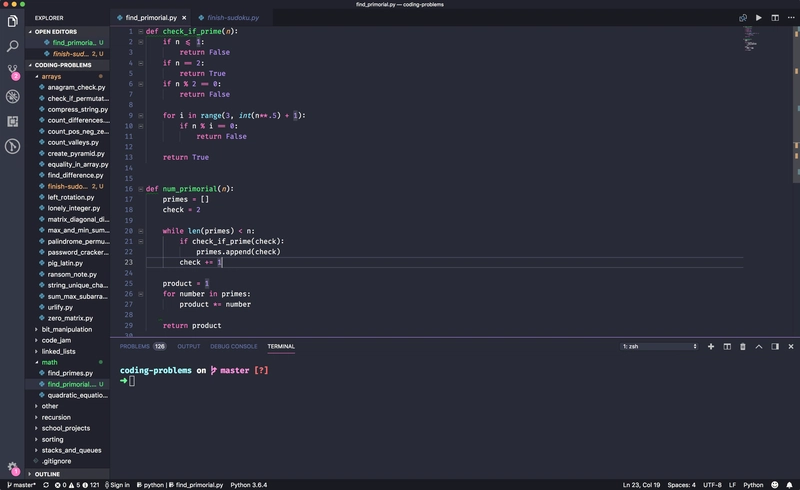Close the terminal panel
Screen dimensions: 800x490
791,346
